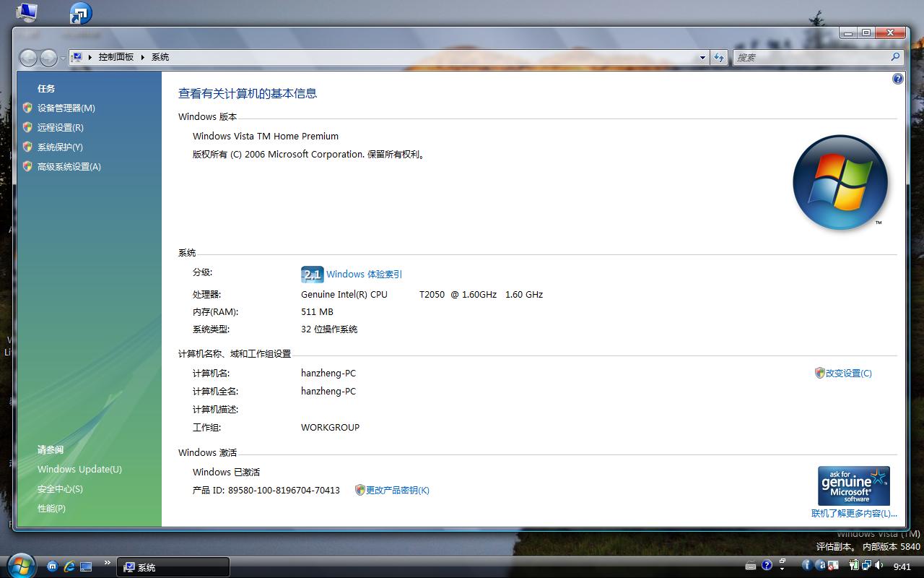Open the Windows 体验索引 link
The width and height of the screenshot is (924, 578).
tap(364, 275)
